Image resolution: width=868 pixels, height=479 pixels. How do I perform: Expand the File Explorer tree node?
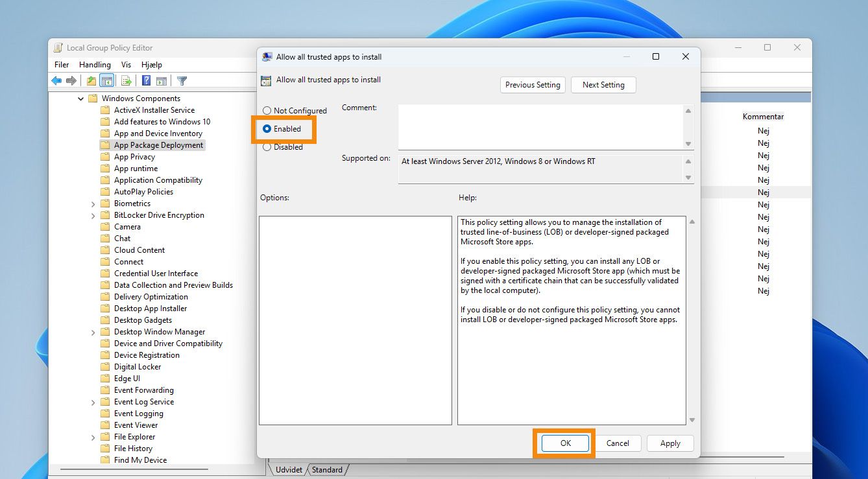(93, 437)
